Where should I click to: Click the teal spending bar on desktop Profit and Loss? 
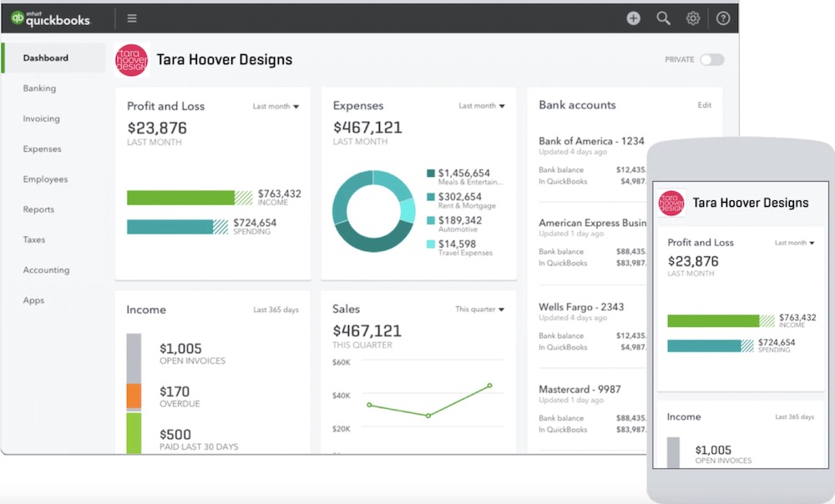point(170,227)
